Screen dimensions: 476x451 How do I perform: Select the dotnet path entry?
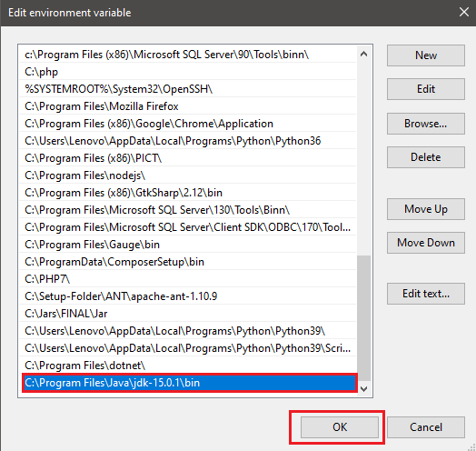pyautogui.click(x=188, y=366)
